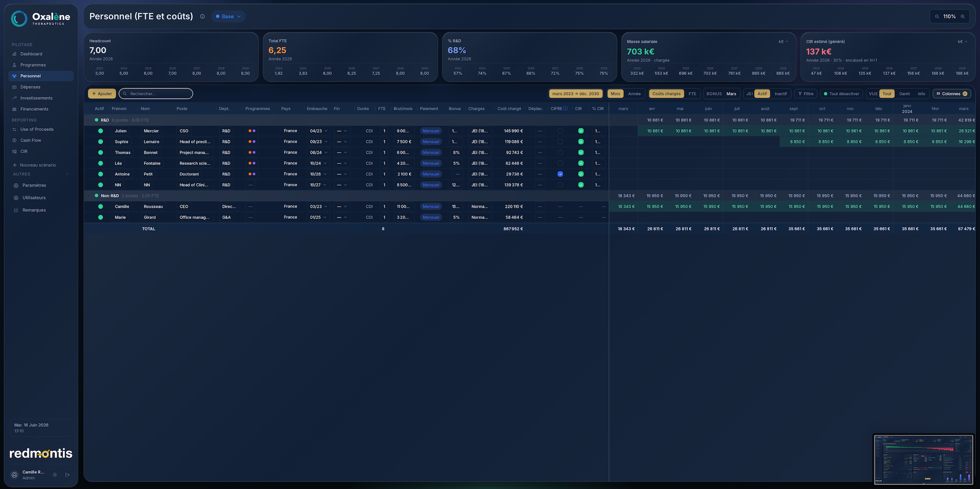Toggle the Tout désactiver switch
This screenshot has height=489, width=980.
[x=841, y=94]
